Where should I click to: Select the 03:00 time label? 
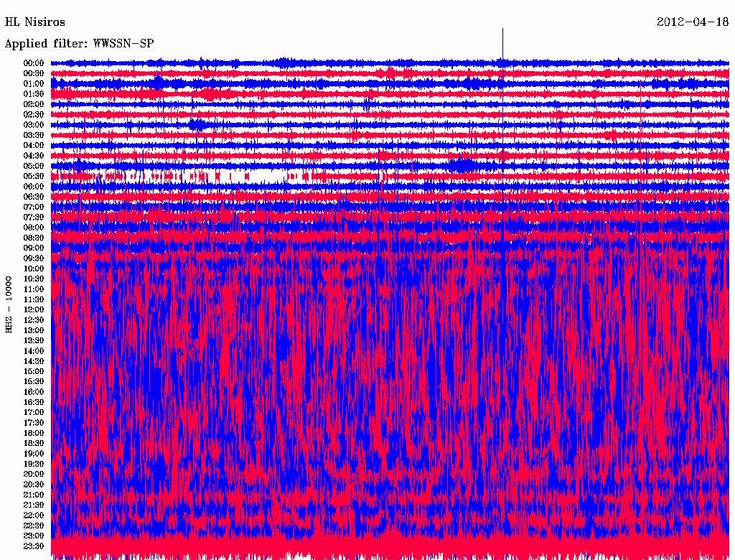(x=33, y=125)
